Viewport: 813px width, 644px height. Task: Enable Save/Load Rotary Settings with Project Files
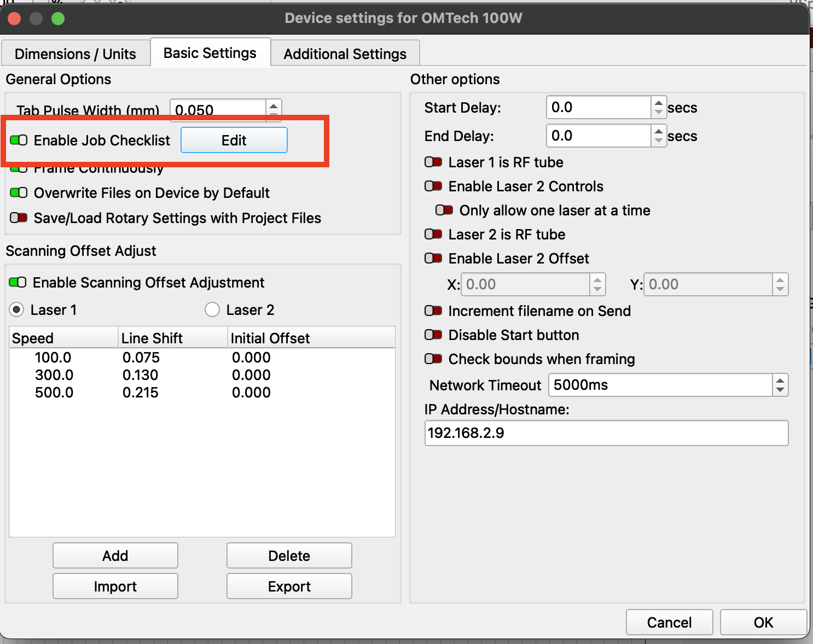19,218
